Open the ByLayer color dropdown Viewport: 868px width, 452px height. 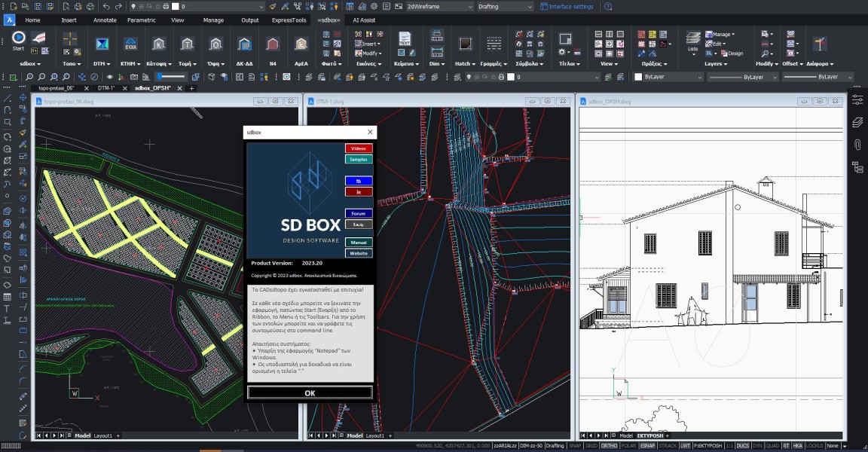668,77
